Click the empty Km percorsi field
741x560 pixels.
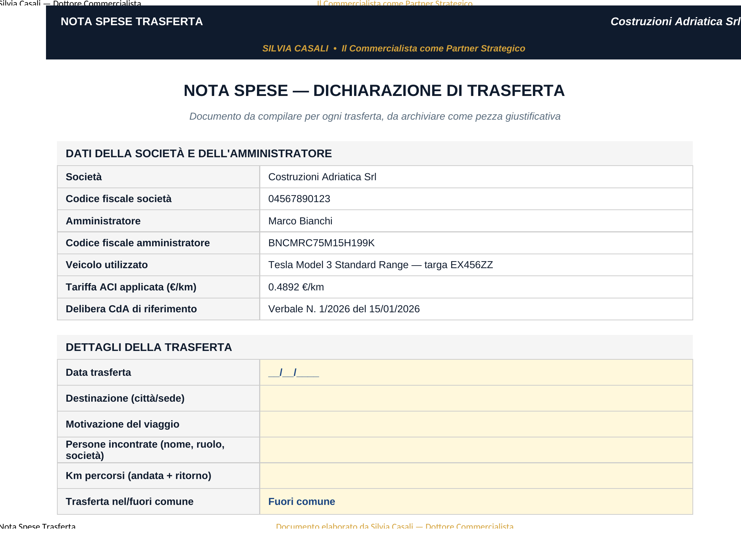point(476,476)
